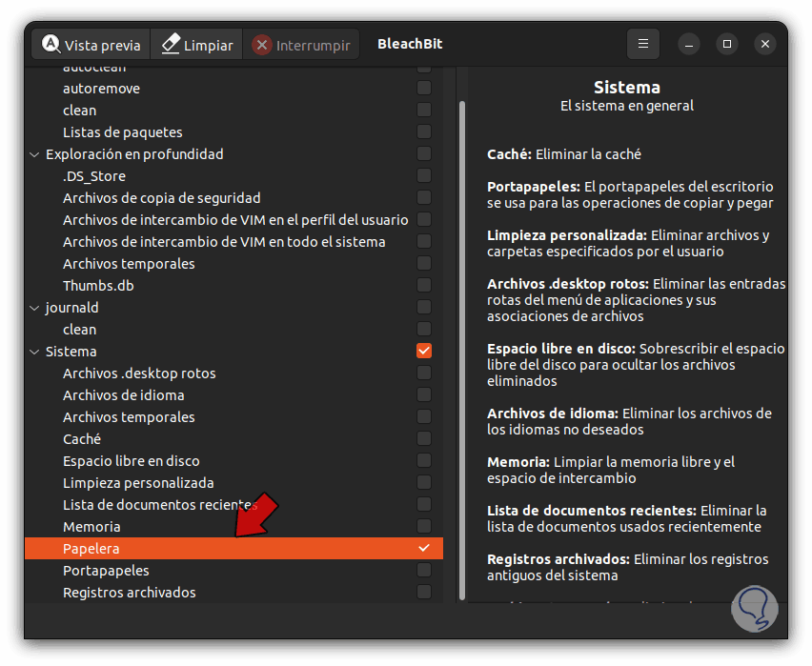Select the Exploración en profundidad label
Viewport: 812px width, 666px height.
point(134,154)
